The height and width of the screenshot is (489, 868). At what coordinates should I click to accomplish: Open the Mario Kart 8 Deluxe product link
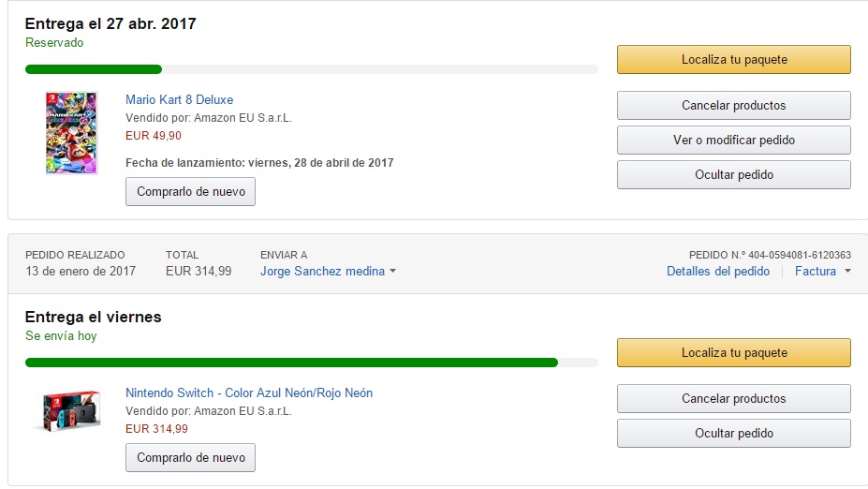pos(179,100)
